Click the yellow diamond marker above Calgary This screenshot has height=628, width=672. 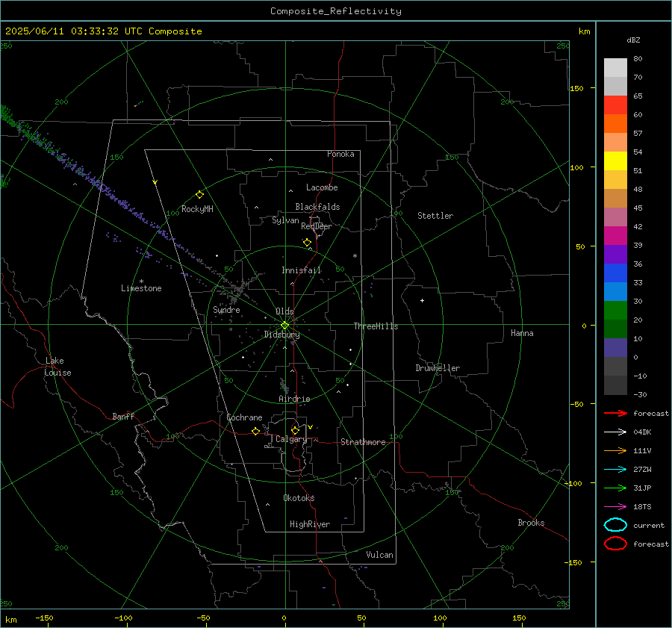point(295,430)
